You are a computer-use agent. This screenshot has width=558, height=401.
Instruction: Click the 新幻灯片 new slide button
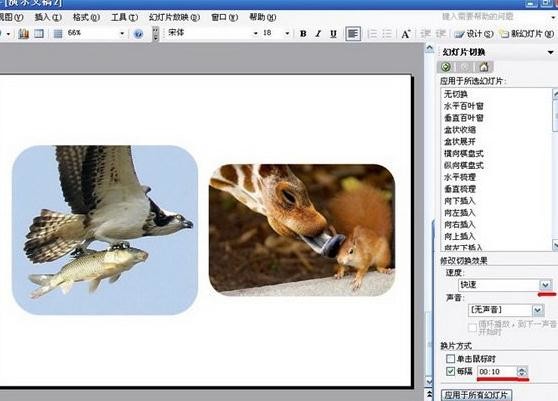(x=527, y=34)
